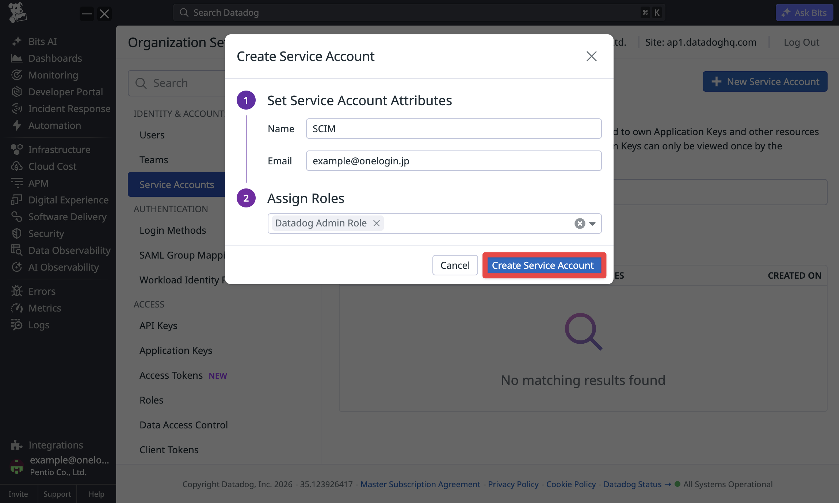Screen dimensions: 840x504
Task: Open the Users settings page
Action: coord(152,135)
